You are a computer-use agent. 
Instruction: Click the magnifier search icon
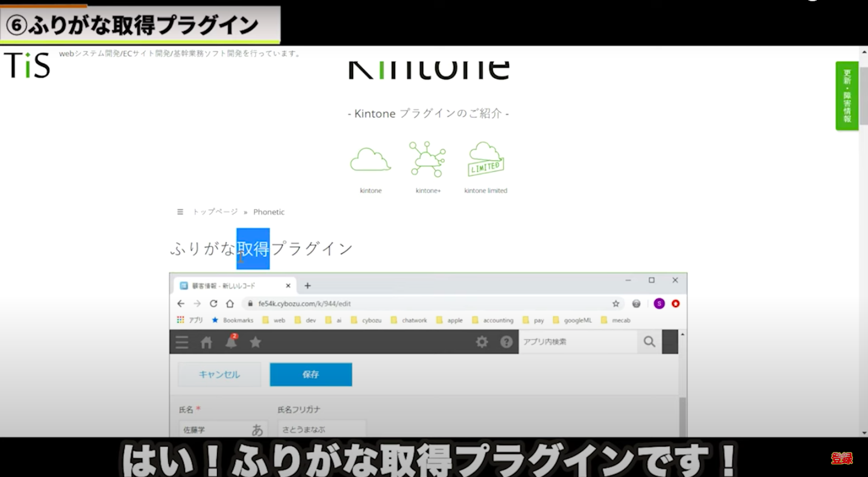(649, 341)
